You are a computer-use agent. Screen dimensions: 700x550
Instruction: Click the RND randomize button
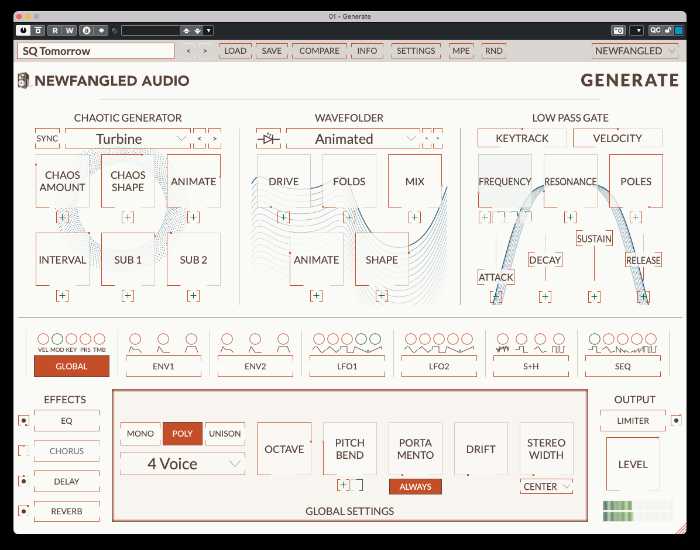494,51
